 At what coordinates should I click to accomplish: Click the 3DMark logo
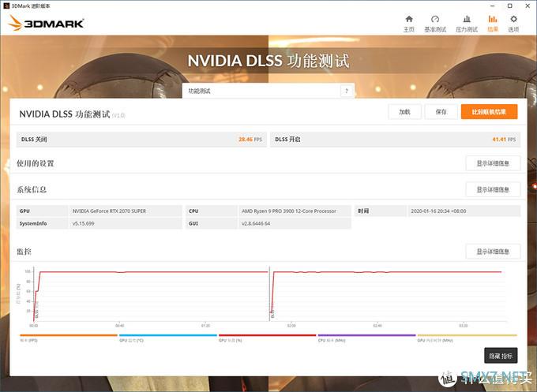click(x=46, y=23)
